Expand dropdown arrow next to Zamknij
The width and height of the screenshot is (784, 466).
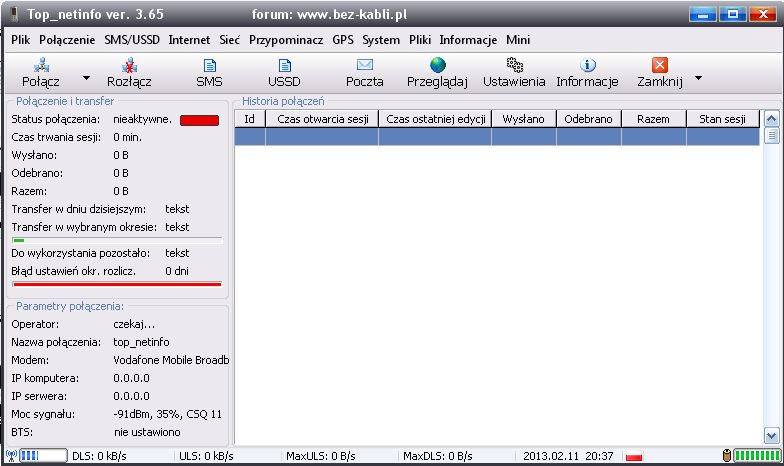pos(697,77)
